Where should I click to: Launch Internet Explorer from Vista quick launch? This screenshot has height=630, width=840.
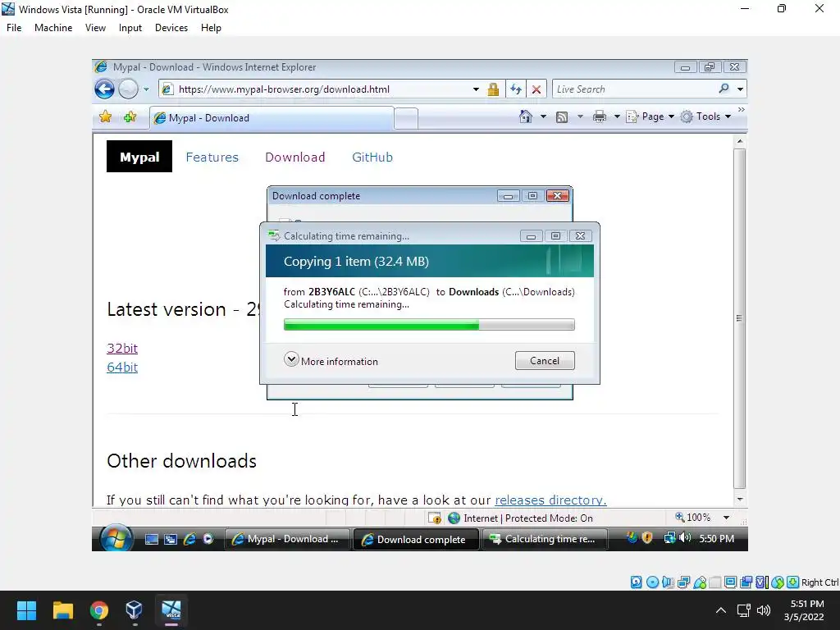click(x=189, y=539)
